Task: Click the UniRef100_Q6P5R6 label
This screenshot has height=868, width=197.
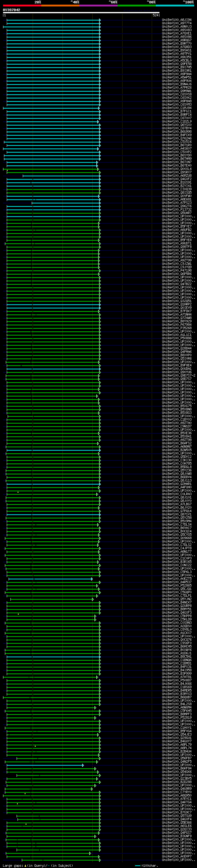Action: 177,274
